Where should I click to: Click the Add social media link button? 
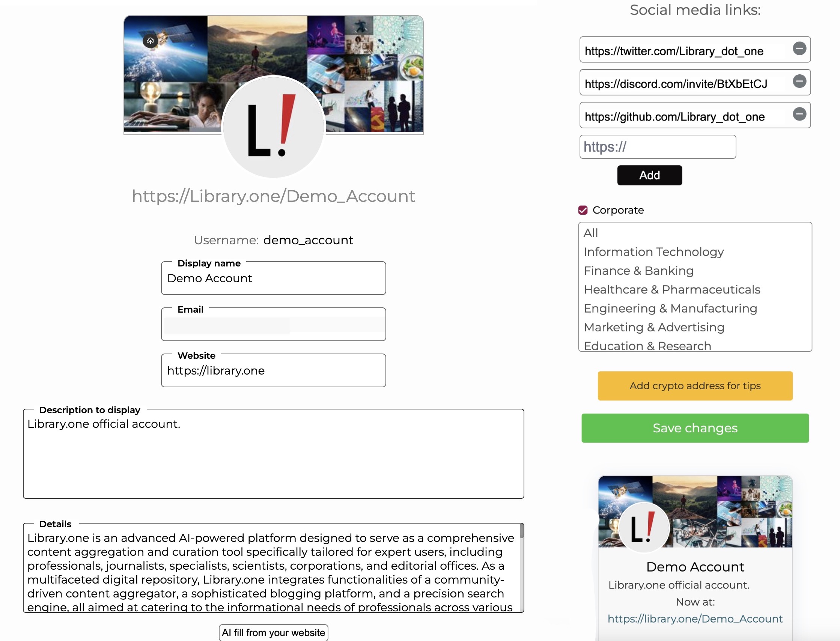pos(649,175)
